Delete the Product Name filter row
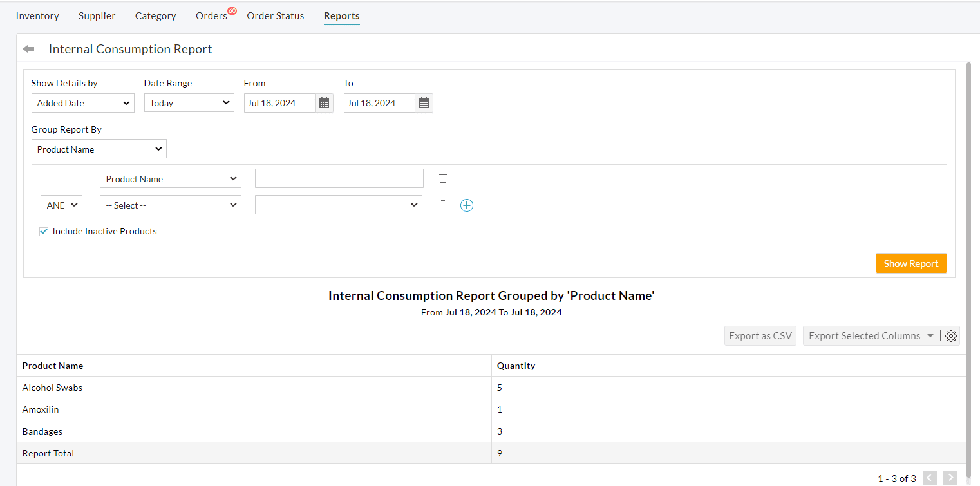This screenshot has height=486, width=980. click(x=442, y=178)
